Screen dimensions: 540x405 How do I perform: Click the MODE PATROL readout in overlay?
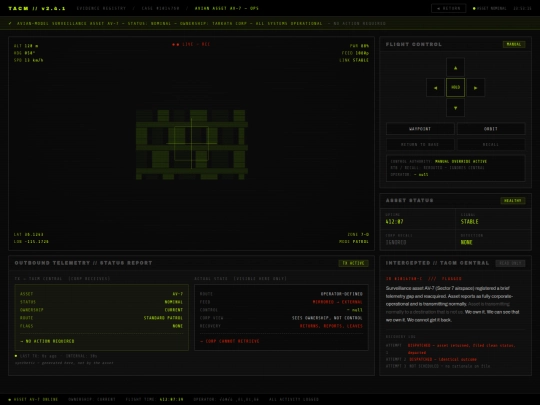354,241
